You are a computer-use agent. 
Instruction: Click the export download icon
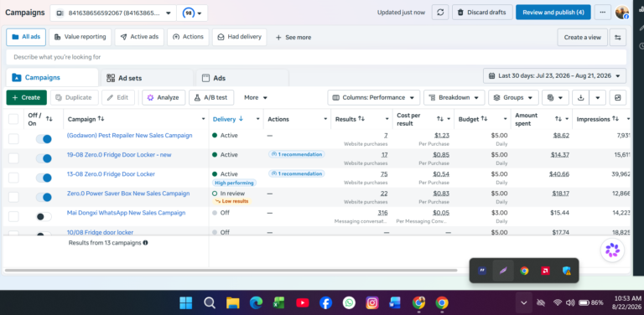coord(580,98)
